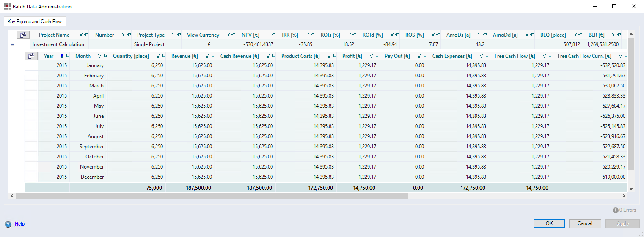Click the active blue Year filter icon
The image size is (644, 237).
click(62, 56)
